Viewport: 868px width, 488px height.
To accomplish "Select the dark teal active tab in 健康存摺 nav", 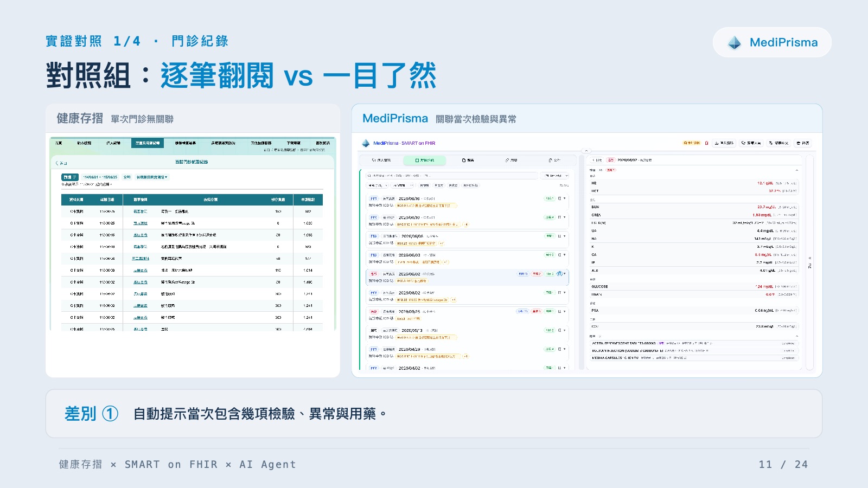I will [x=147, y=143].
